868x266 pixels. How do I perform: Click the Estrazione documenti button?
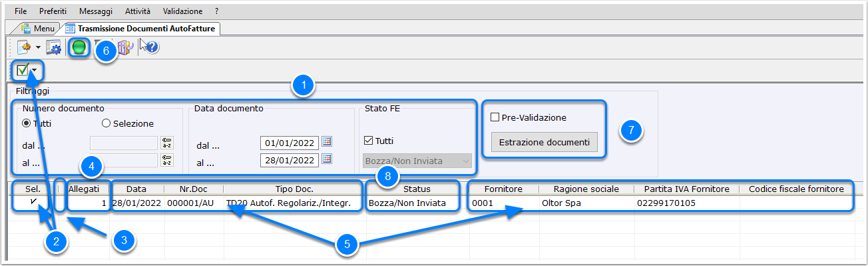pos(544,142)
